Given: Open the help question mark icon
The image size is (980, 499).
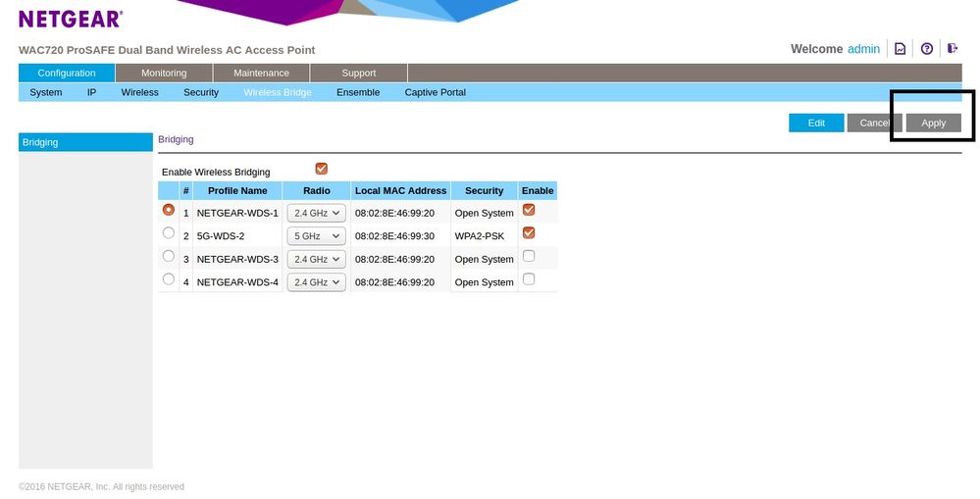Looking at the screenshot, I should pyautogui.click(x=927, y=49).
